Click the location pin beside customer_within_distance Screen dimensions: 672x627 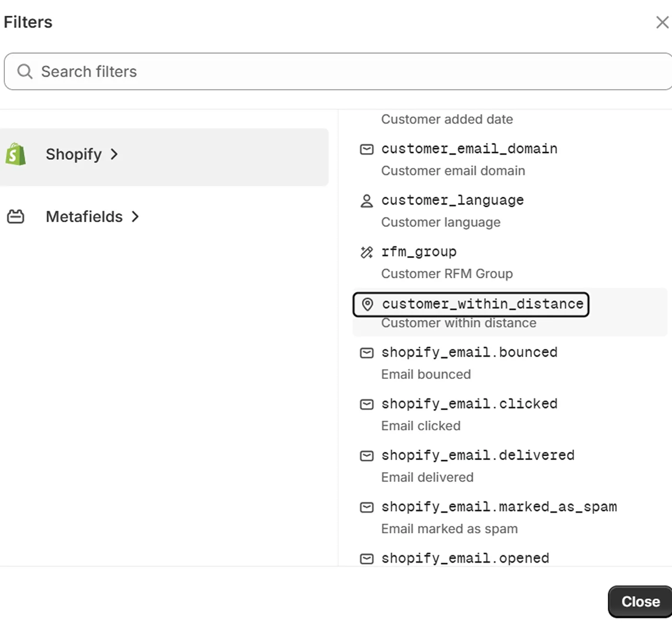[x=367, y=305]
